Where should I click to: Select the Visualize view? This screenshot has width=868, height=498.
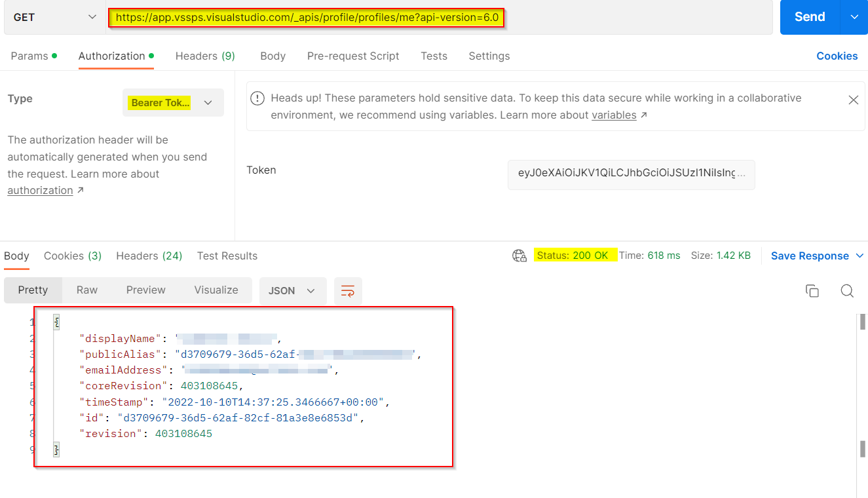[216, 290]
